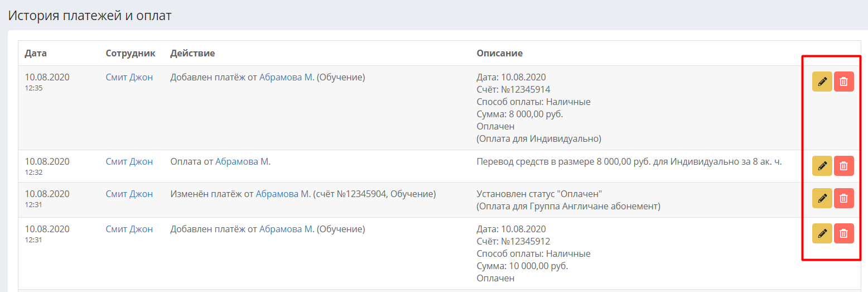Click the Действие column header
Image resolution: width=868 pixels, height=292 pixels.
coord(192,53)
